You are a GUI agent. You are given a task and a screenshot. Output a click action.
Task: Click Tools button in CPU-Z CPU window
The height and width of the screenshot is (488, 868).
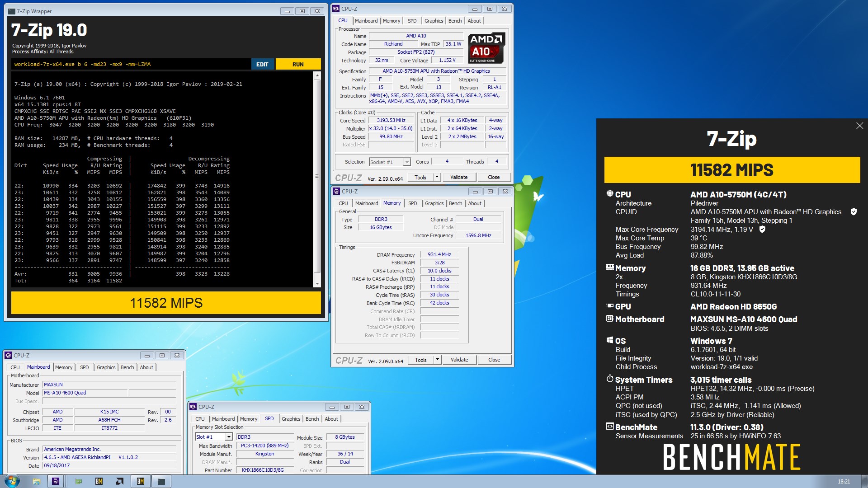pyautogui.click(x=420, y=177)
